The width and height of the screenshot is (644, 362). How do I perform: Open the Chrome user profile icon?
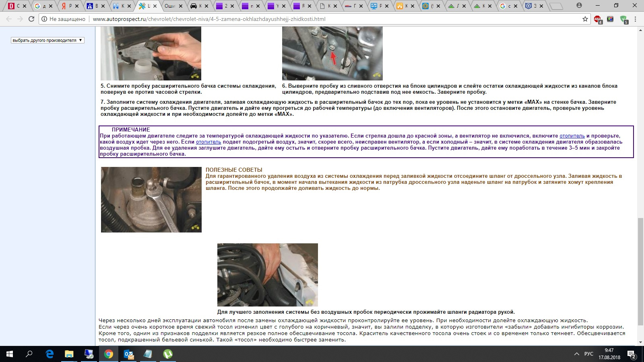579,6
